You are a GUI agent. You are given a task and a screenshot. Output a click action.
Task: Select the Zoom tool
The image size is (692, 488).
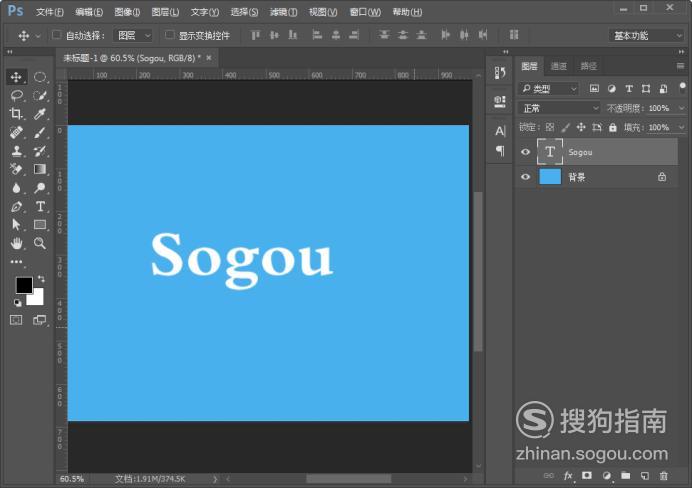click(40, 243)
